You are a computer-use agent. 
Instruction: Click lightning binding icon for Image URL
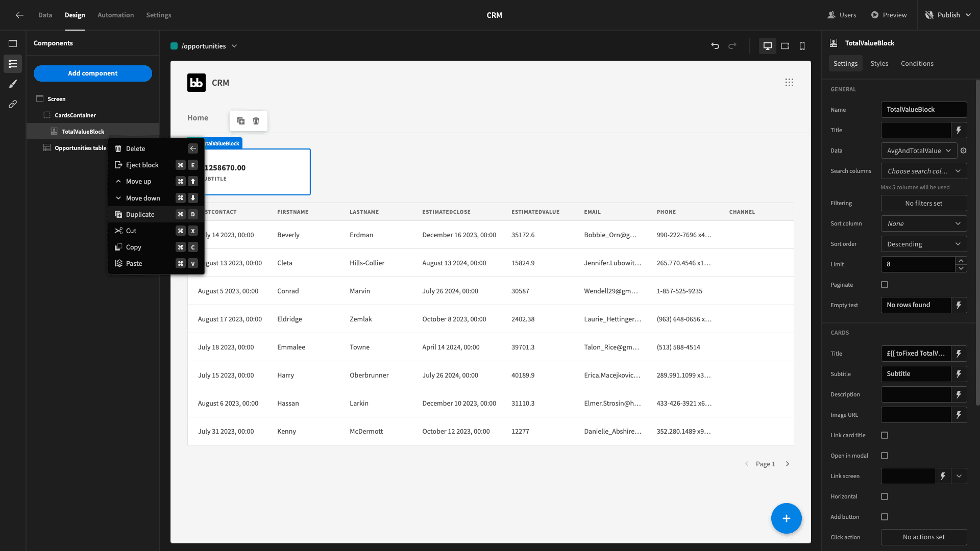pos(959,415)
